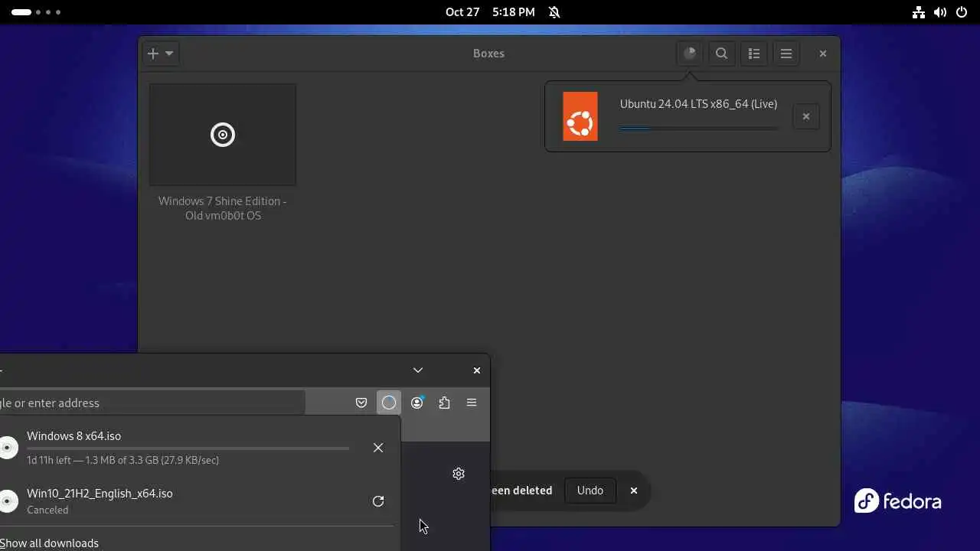Click Ubuntu 24.04 LTS x86_64 (Live) label
980x551 pixels.
click(698, 104)
